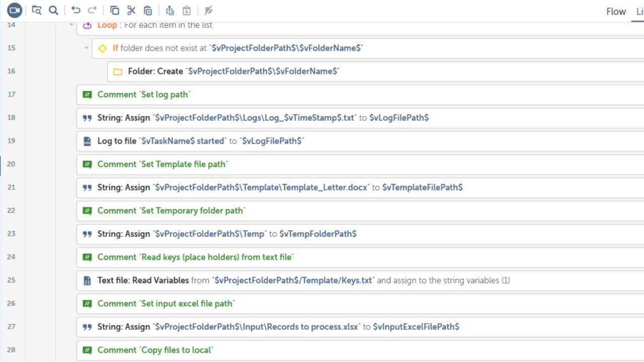Select the Text file: Read Variables Keys.txt row
The width and height of the screenshot is (644, 362).
coord(360,281)
